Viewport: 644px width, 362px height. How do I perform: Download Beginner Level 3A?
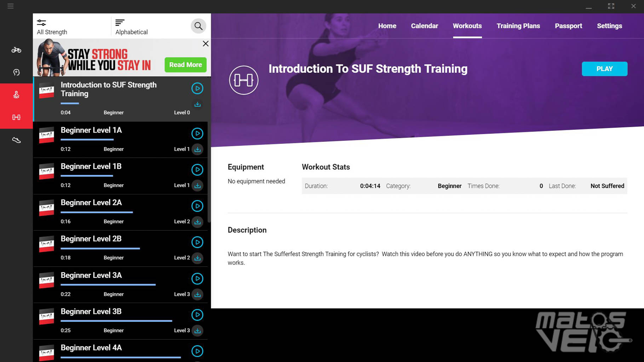pyautogui.click(x=197, y=294)
